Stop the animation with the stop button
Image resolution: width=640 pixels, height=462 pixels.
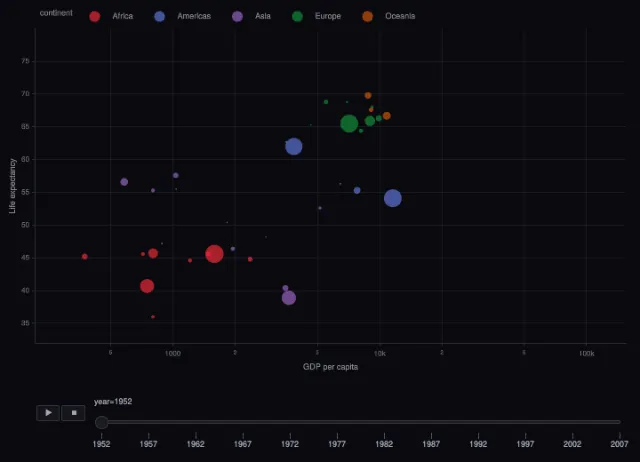tap(73, 413)
